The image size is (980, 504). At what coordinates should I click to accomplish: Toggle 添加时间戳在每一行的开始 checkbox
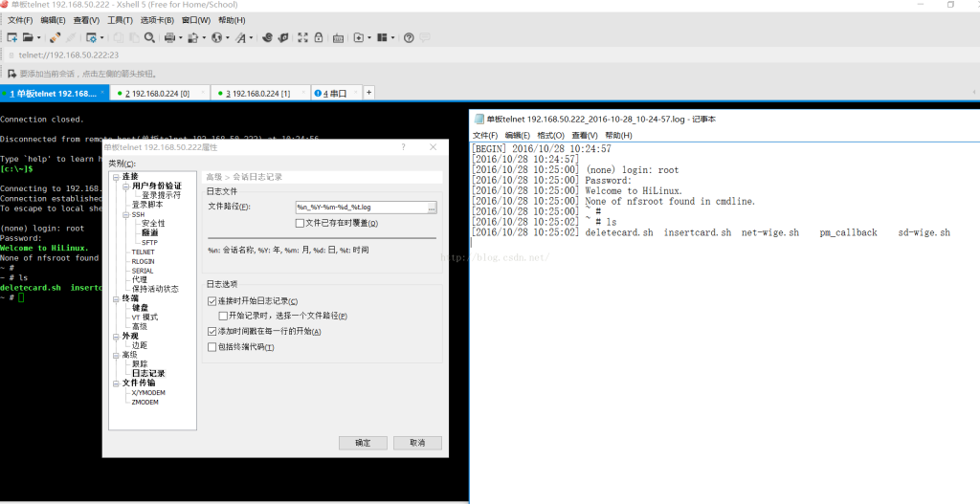(212, 331)
